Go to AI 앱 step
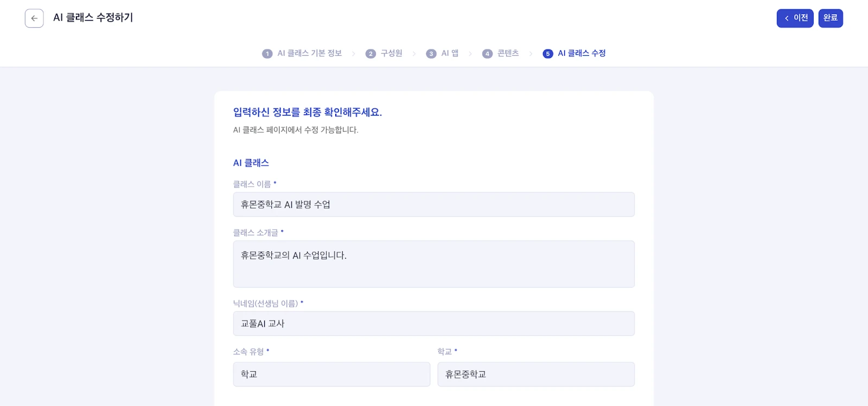868x406 pixels. pyautogui.click(x=450, y=53)
